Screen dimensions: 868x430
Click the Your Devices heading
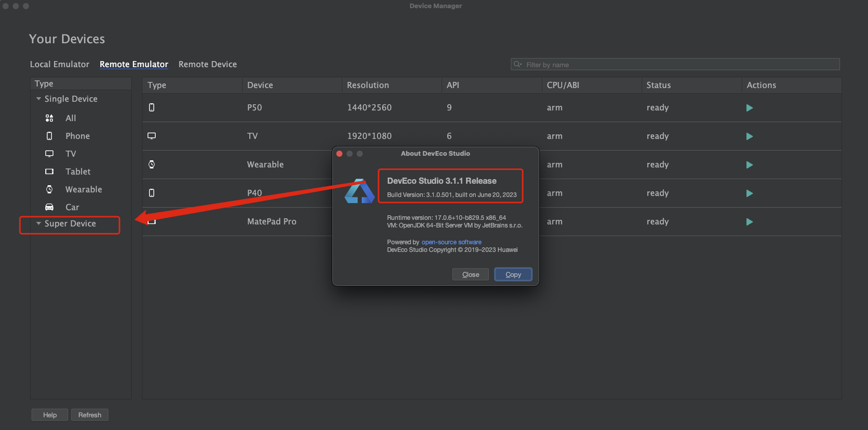67,39
